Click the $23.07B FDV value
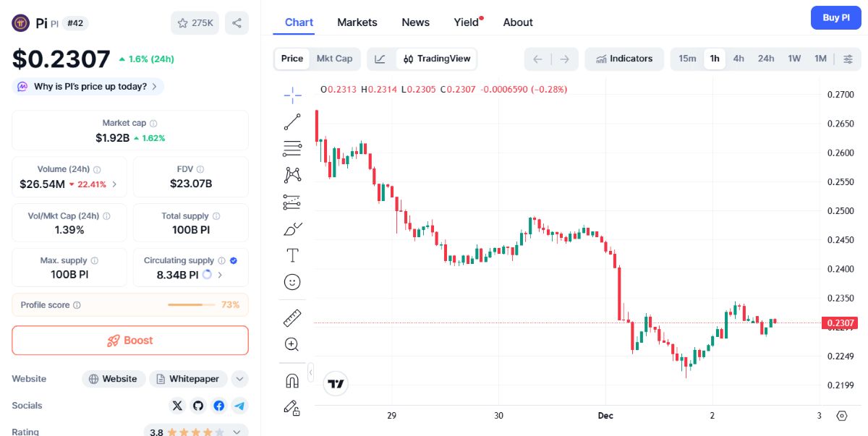 [x=191, y=184]
